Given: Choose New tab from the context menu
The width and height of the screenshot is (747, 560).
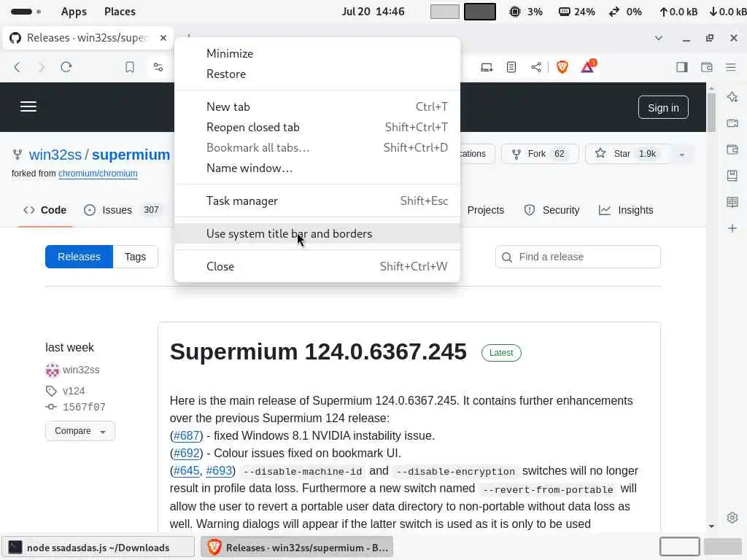Looking at the screenshot, I should pyautogui.click(x=317, y=106).
